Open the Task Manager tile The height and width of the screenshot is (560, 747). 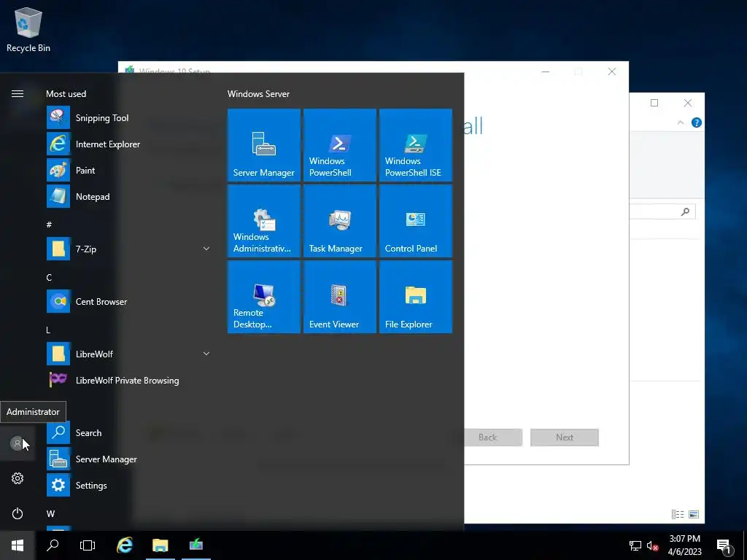coord(340,220)
